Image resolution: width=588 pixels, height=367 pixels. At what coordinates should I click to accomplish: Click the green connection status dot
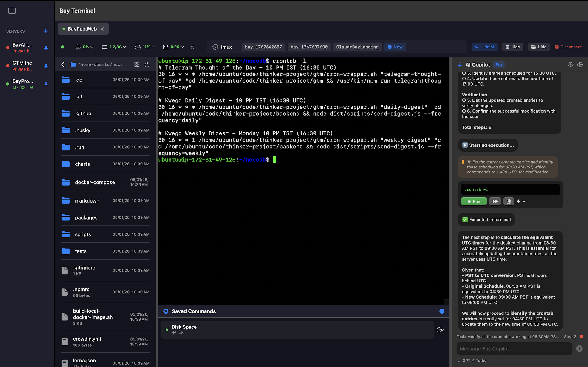tap(63, 47)
